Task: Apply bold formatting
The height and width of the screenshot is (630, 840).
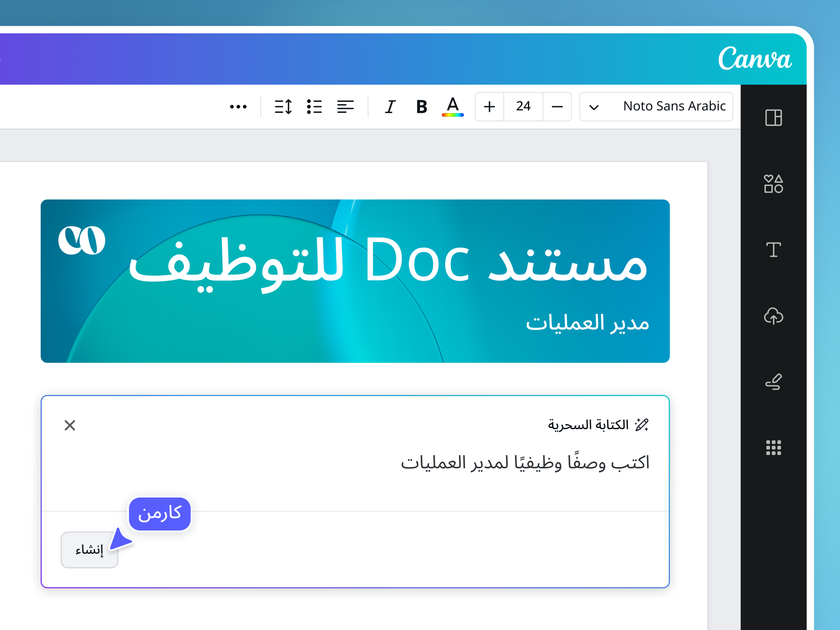Action: coord(421,107)
